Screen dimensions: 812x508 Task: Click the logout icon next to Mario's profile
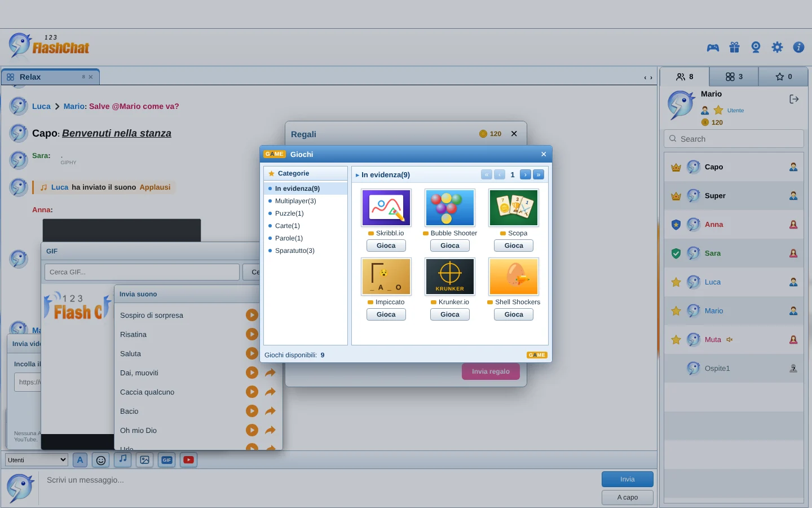(794, 99)
